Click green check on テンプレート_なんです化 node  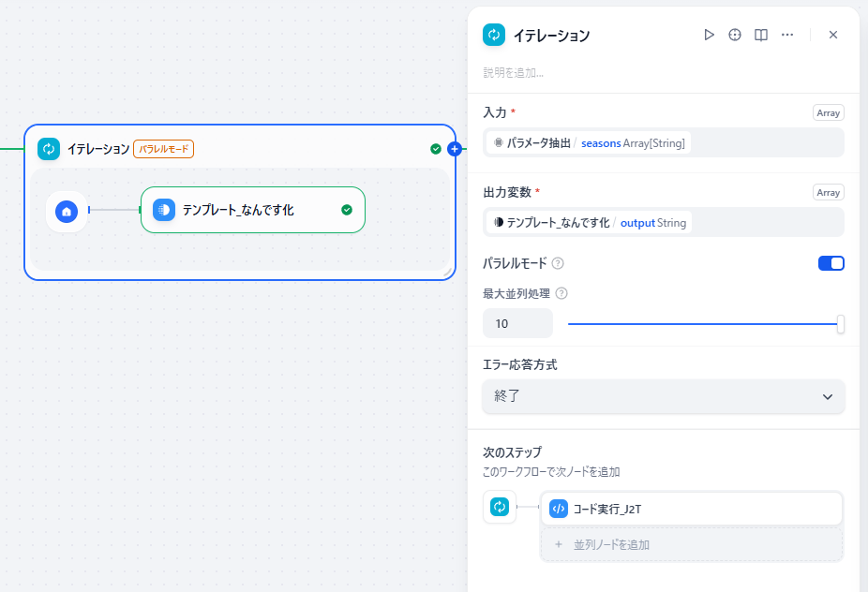[347, 210]
